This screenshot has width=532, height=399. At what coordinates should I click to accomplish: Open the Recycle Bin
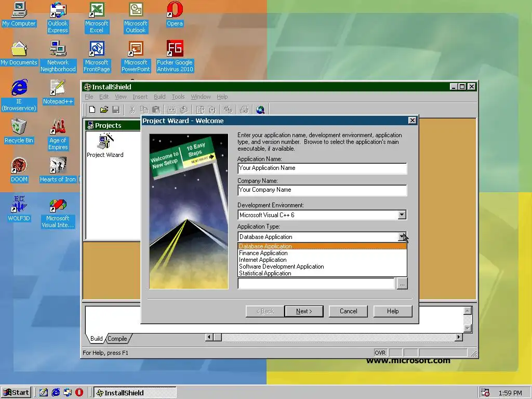coord(19,131)
